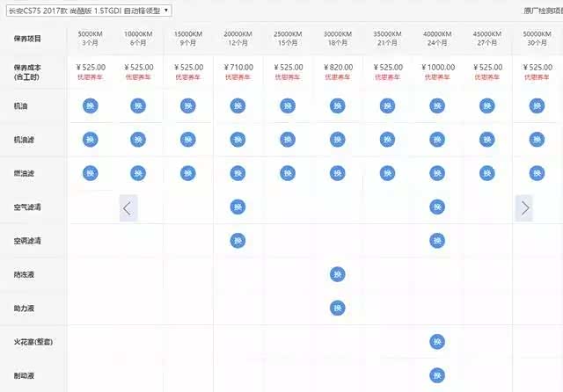Click the 制动液 replace icon at 40000KM
The height and width of the screenshot is (392, 563).
[x=437, y=375]
